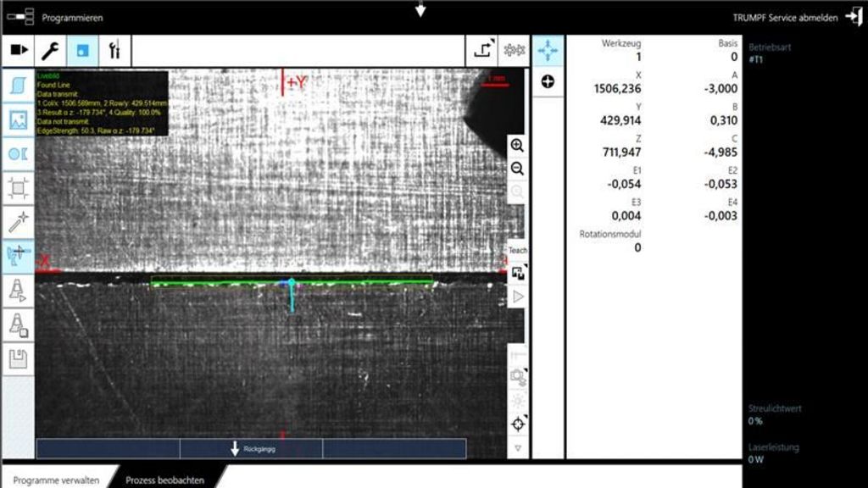Click the laser nozzle with copy icon
The width and height of the screenshot is (868, 488).
click(x=19, y=324)
